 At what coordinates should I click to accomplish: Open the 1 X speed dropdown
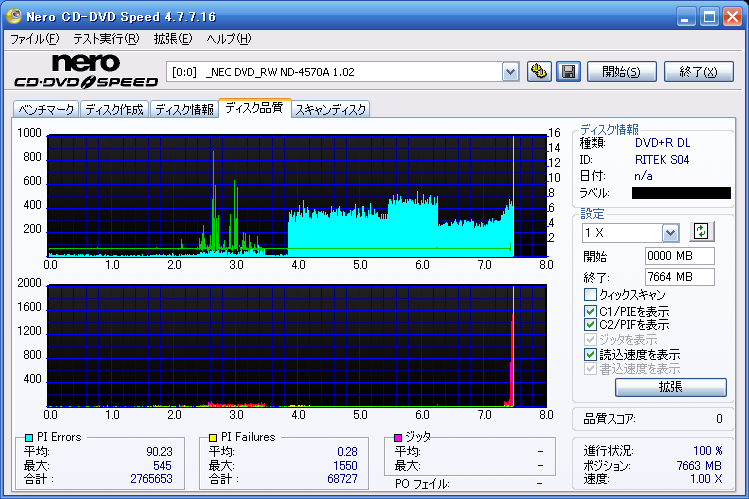670,233
